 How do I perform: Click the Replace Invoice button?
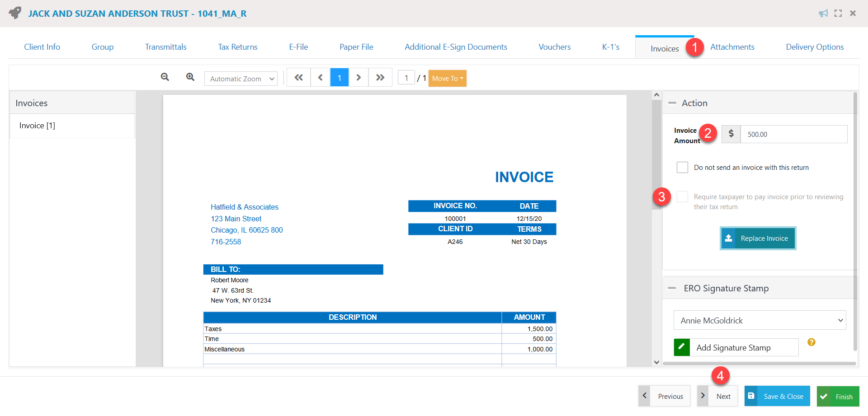pos(758,238)
